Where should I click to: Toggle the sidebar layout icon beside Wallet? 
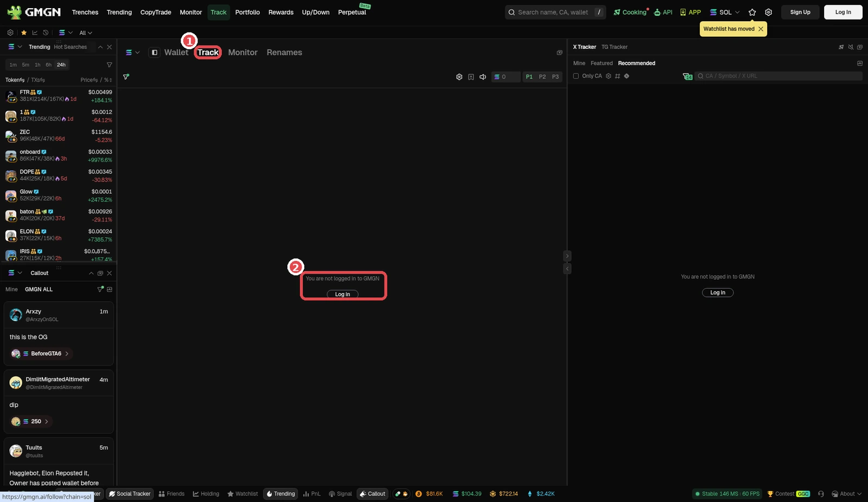pos(155,53)
